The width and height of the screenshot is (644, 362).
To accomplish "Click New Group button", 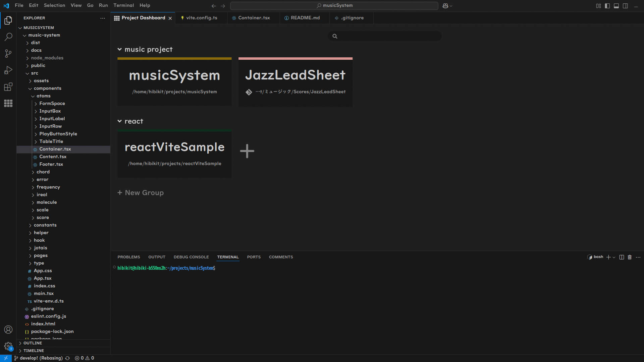I will point(141,193).
